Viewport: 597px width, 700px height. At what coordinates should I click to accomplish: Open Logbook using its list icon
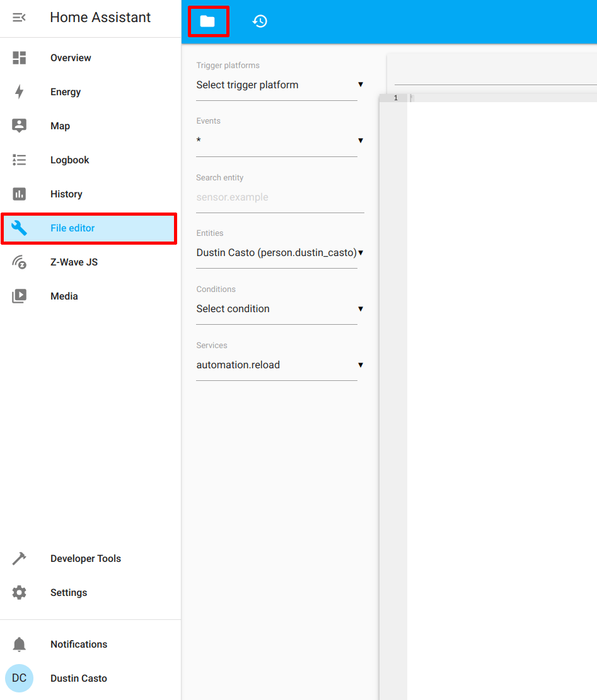pos(19,160)
